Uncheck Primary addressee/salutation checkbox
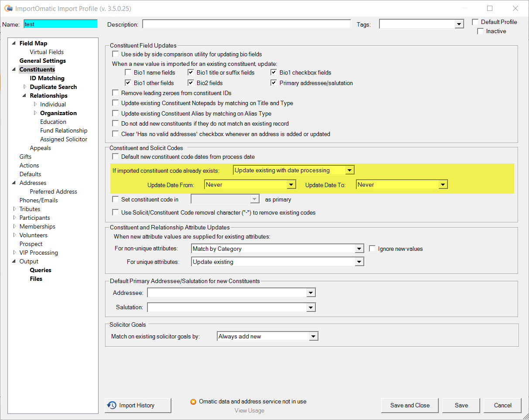The image size is (529, 420). click(274, 83)
